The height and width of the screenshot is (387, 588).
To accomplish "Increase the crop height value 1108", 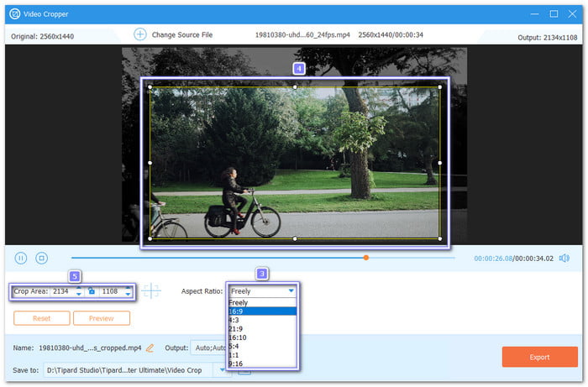I will 128,288.
